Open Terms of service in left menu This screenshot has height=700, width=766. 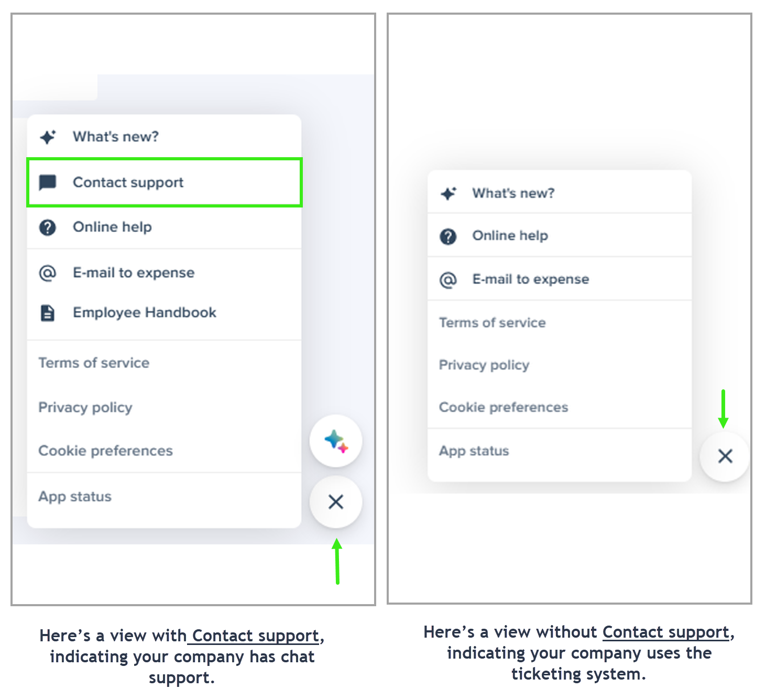(94, 363)
